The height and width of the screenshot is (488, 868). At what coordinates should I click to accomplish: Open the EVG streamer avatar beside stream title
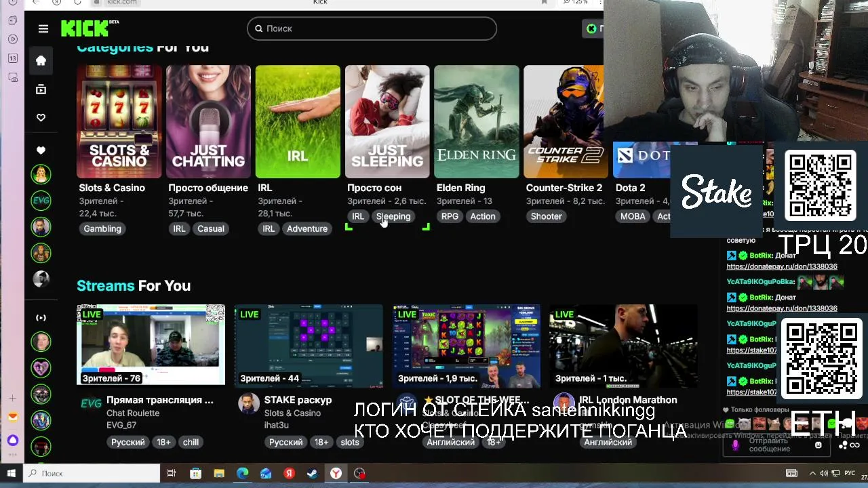click(x=91, y=403)
